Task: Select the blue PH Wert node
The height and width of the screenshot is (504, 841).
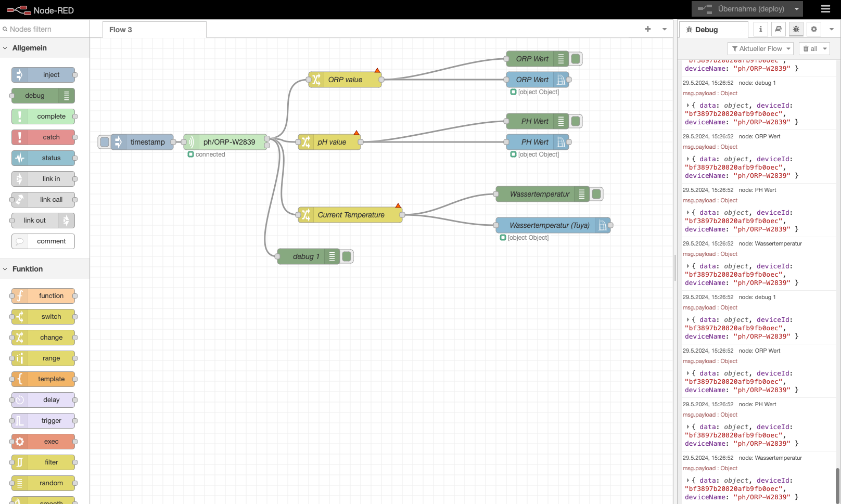Action: [538, 142]
